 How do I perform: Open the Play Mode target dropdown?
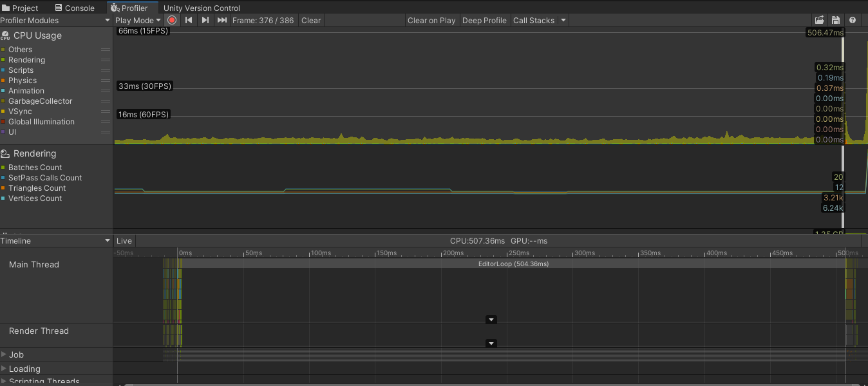(x=137, y=20)
